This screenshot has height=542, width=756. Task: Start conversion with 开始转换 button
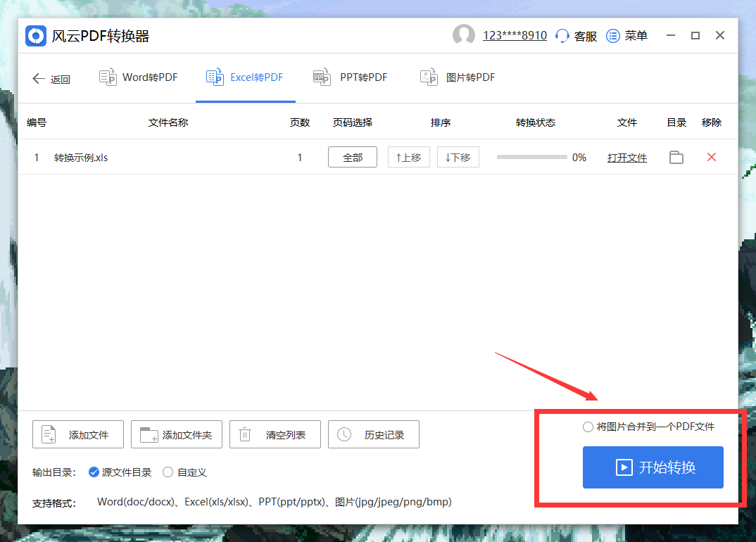tap(653, 467)
